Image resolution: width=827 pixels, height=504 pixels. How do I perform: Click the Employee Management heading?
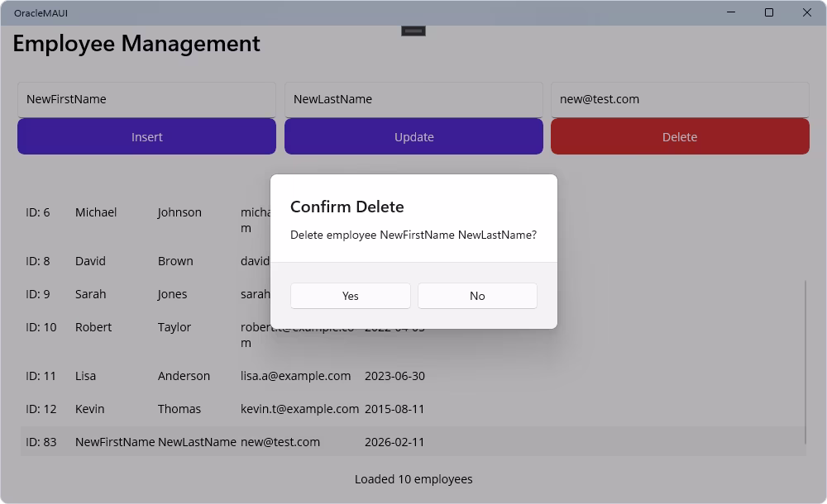135,43
